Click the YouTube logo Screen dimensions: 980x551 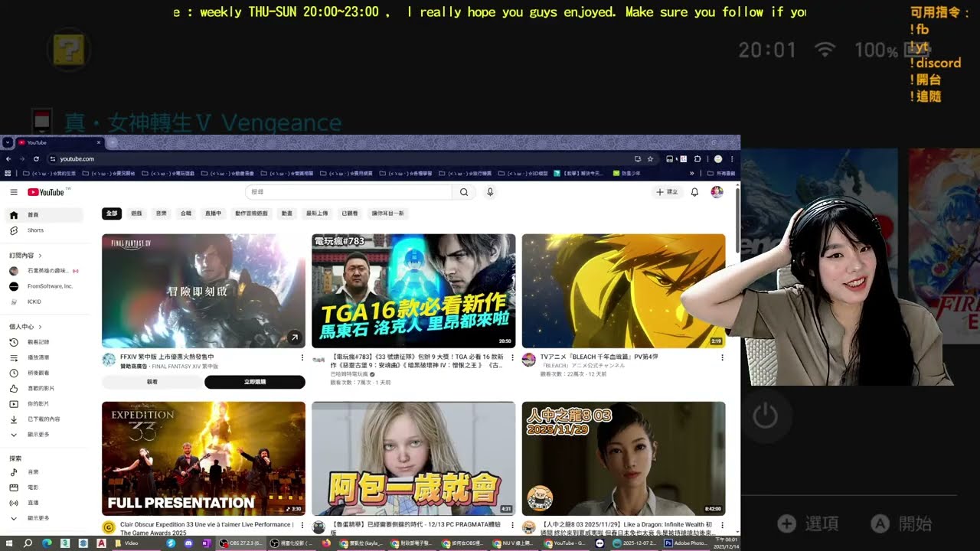pyautogui.click(x=47, y=192)
